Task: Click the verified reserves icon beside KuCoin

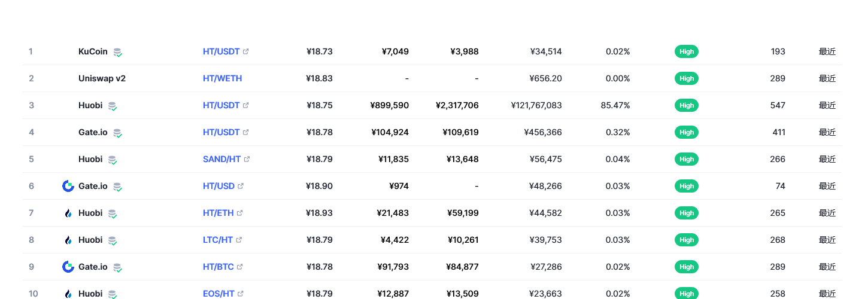Action: pos(118,52)
